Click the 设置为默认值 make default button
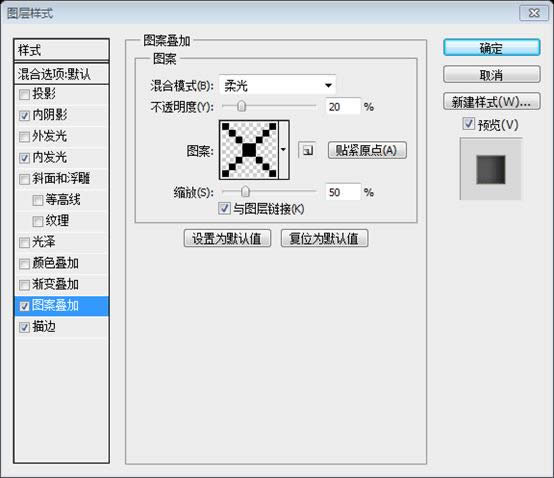Image resolution: width=554 pixels, height=478 pixels. click(227, 238)
